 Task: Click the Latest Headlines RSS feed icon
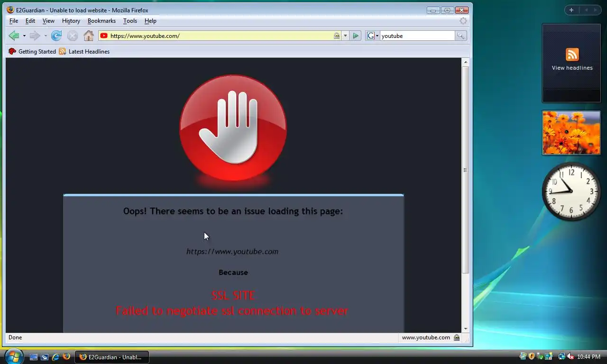[63, 51]
